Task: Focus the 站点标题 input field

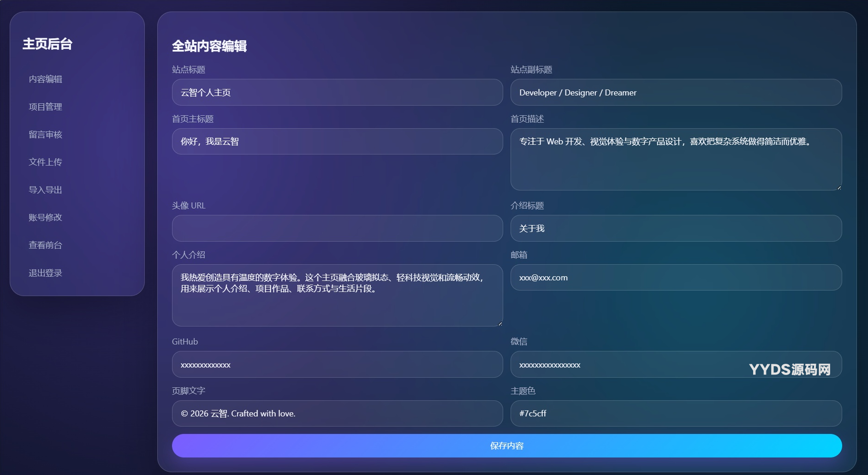Action: [337, 92]
